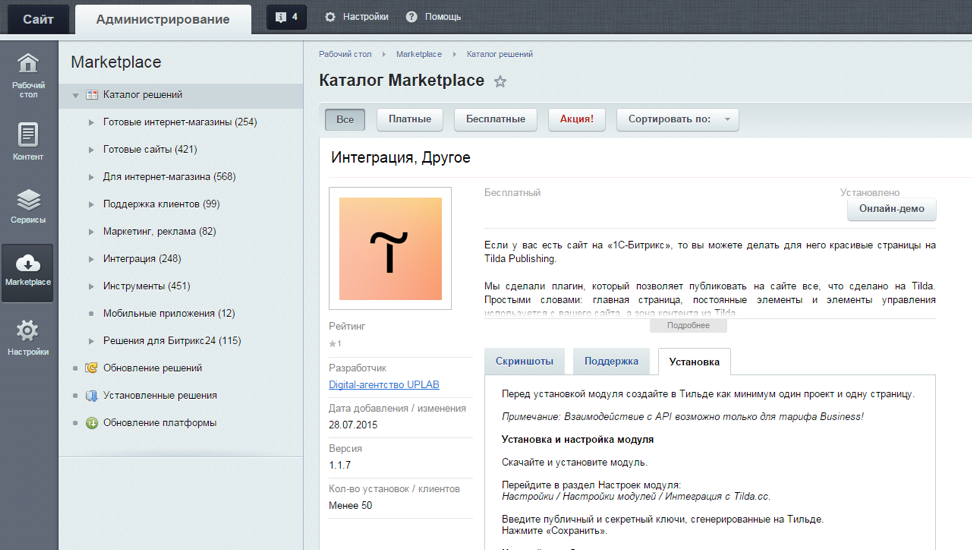Switch to the Скриншоты tab
Screen dimensions: 972x550
coord(524,361)
